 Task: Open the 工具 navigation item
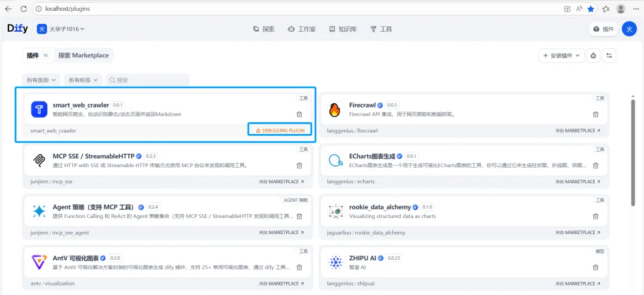(381, 29)
